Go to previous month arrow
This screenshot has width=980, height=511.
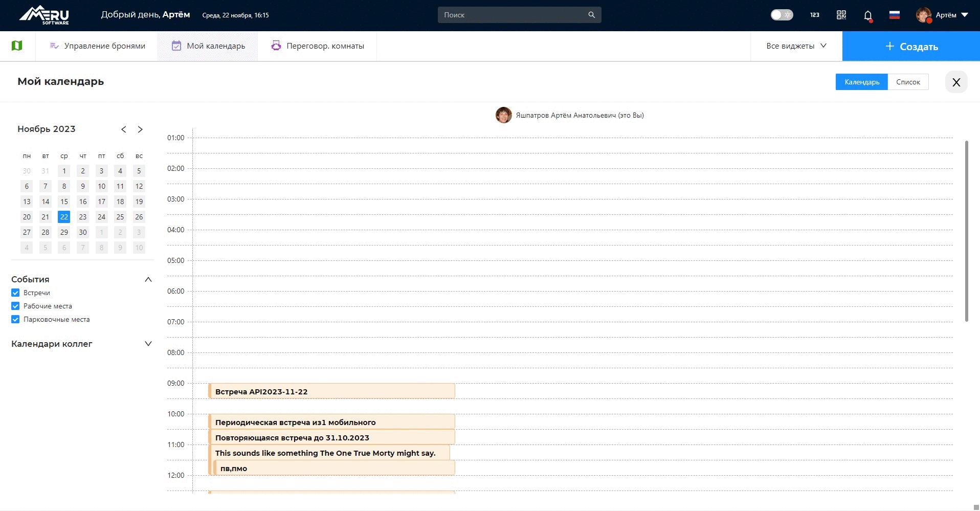tap(124, 129)
